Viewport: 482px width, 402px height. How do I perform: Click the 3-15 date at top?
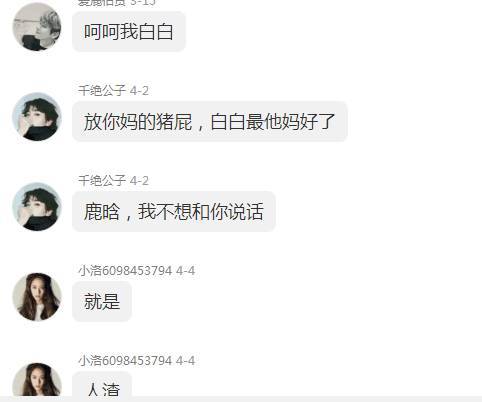click(x=143, y=3)
